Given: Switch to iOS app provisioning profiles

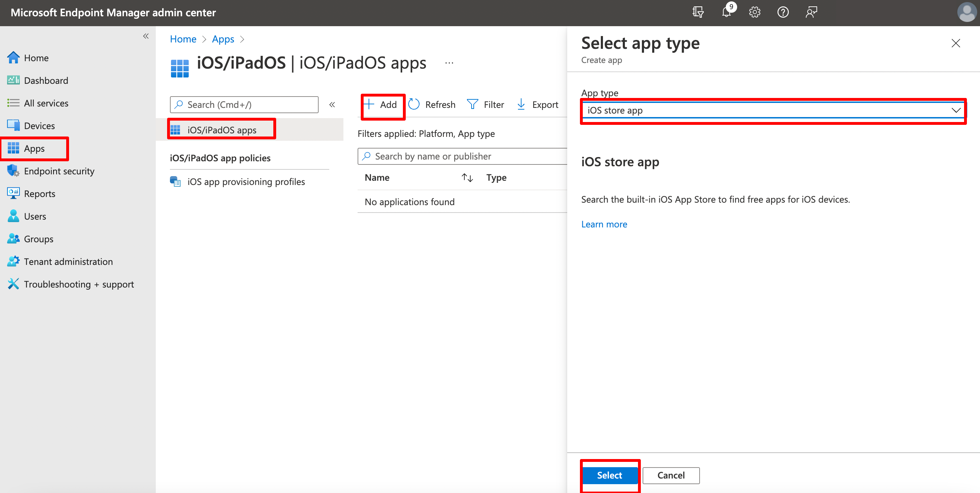Looking at the screenshot, I should tap(246, 181).
